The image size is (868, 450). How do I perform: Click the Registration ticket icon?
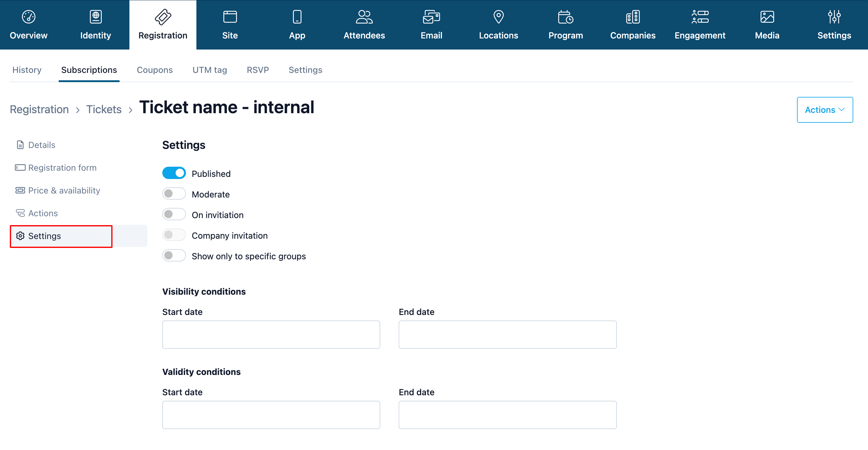pyautogui.click(x=163, y=17)
